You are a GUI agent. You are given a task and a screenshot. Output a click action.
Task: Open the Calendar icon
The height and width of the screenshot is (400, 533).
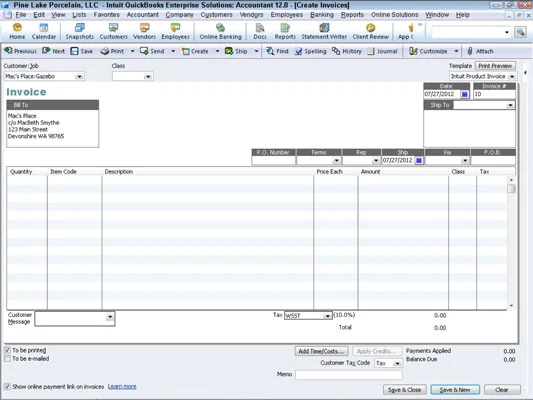(44, 31)
